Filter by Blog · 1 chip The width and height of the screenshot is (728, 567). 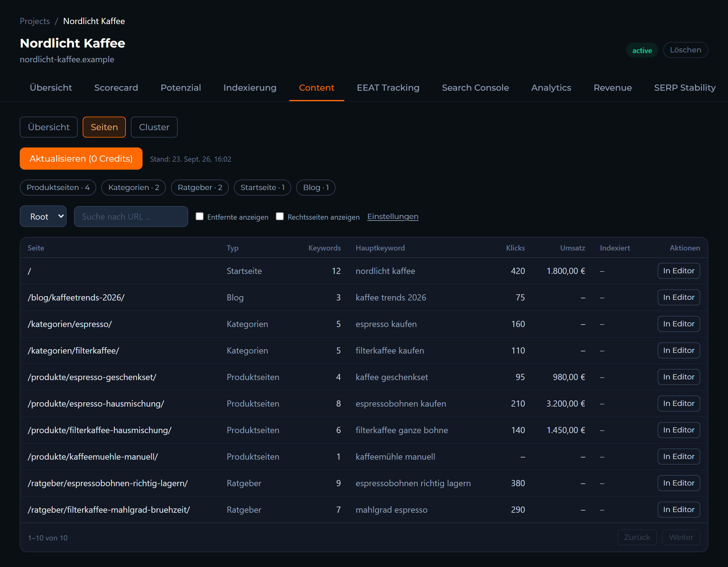point(316,187)
